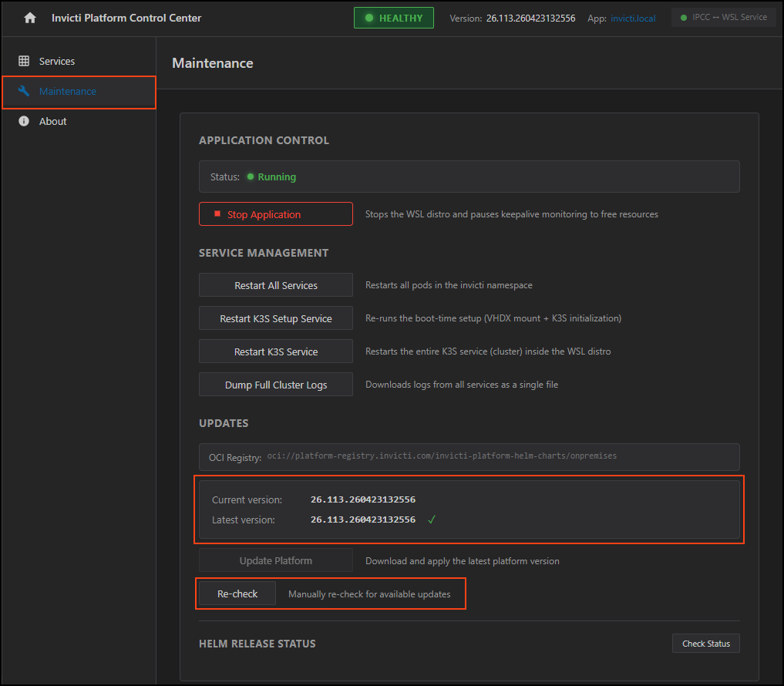Click the wrench icon next to Maintenance
784x686 pixels.
tap(23, 91)
